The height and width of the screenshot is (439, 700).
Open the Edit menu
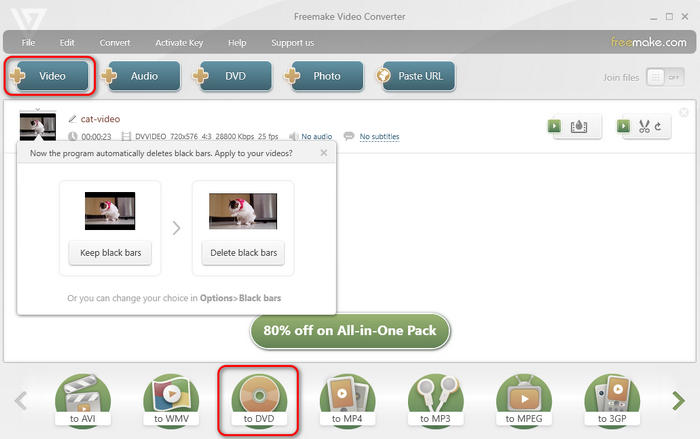[x=67, y=43]
